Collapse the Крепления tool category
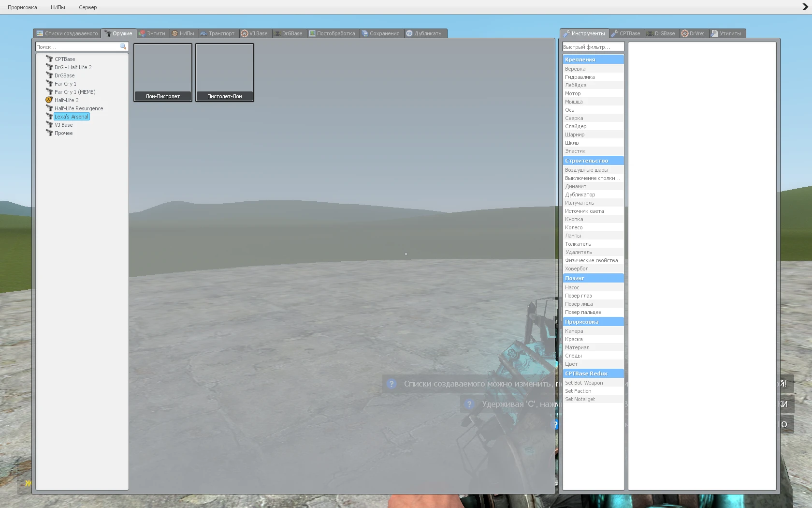This screenshot has height=508, width=812. point(593,60)
